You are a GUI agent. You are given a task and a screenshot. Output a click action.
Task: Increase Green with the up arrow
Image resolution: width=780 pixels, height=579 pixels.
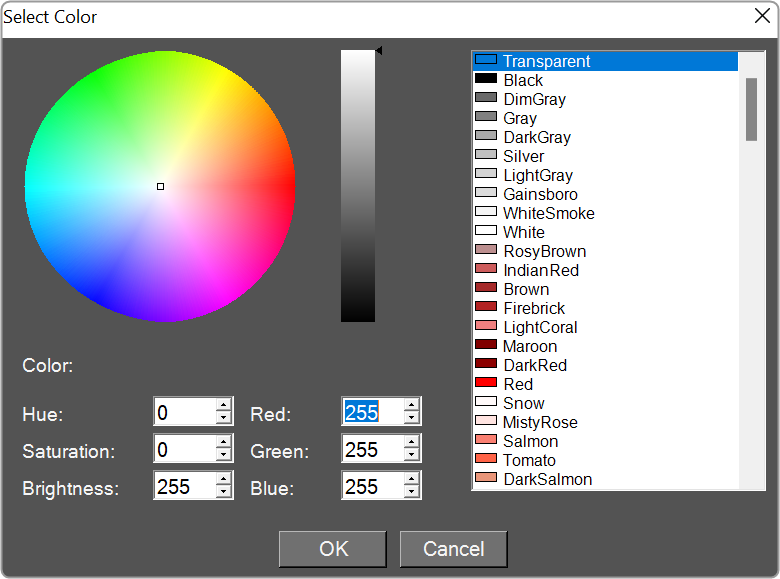point(412,442)
